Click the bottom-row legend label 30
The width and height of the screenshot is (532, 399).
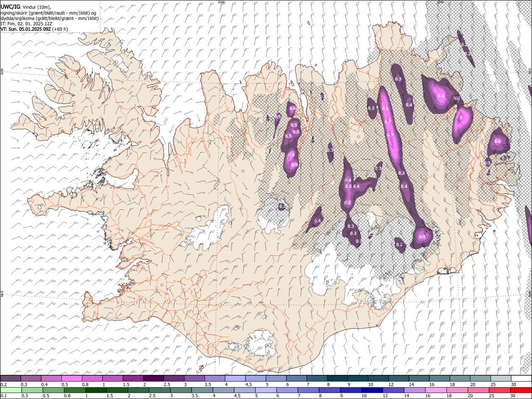tap(512, 396)
